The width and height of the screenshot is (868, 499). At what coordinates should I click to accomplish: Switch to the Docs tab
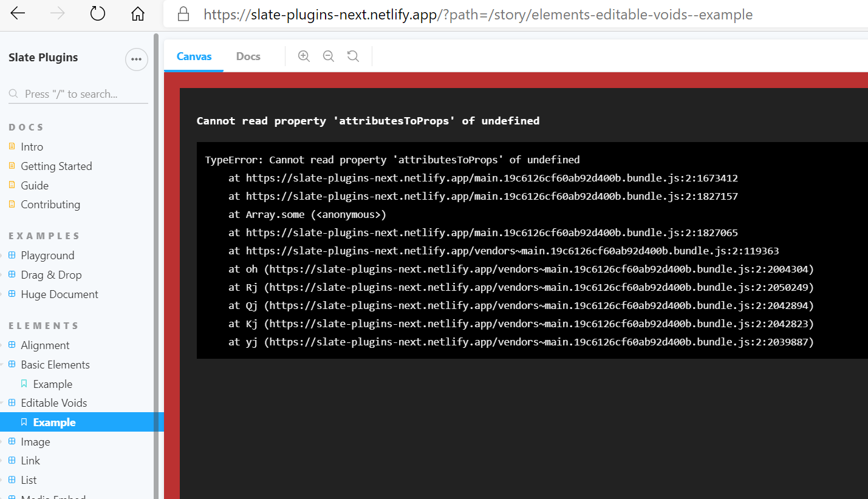(x=248, y=56)
